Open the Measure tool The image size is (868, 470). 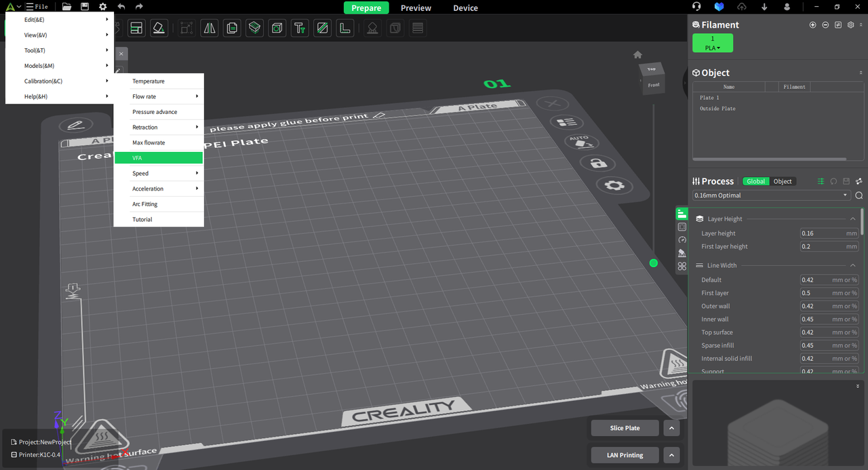click(x=344, y=28)
